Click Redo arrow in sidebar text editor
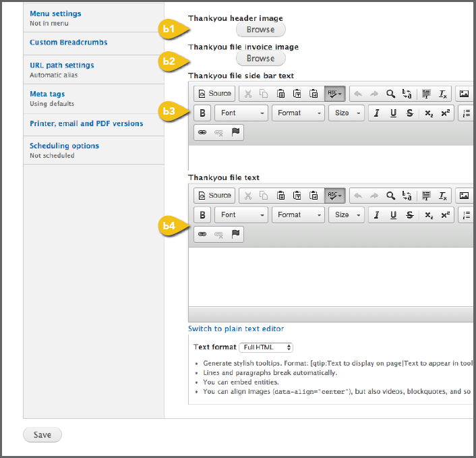 [374, 94]
